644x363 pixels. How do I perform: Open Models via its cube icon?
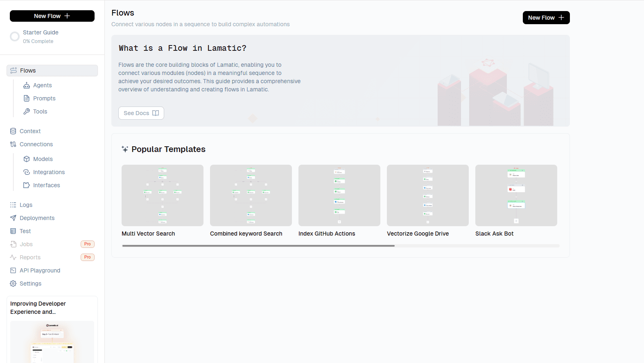(x=27, y=159)
